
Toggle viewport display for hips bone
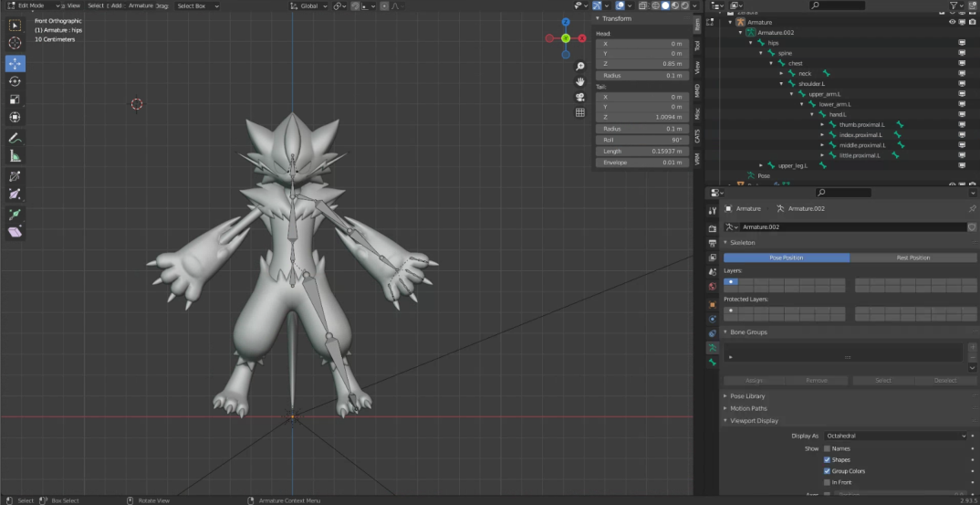coord(962,43)
